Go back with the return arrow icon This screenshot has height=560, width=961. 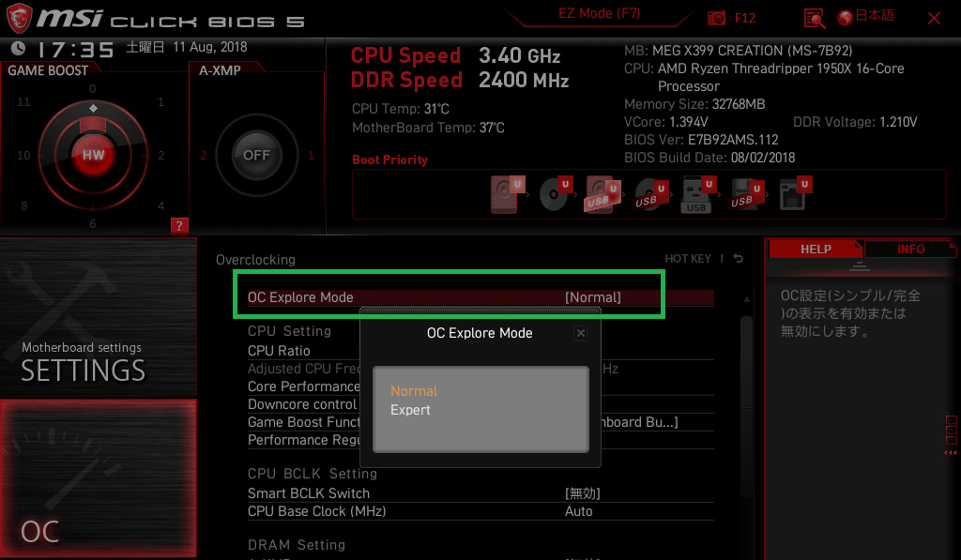click(x=739, y=259)
